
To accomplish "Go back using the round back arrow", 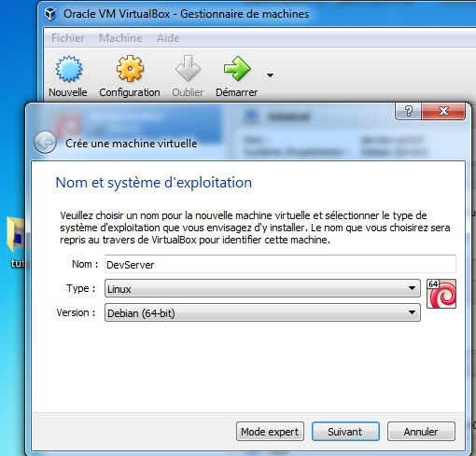I will coord(46,143).
